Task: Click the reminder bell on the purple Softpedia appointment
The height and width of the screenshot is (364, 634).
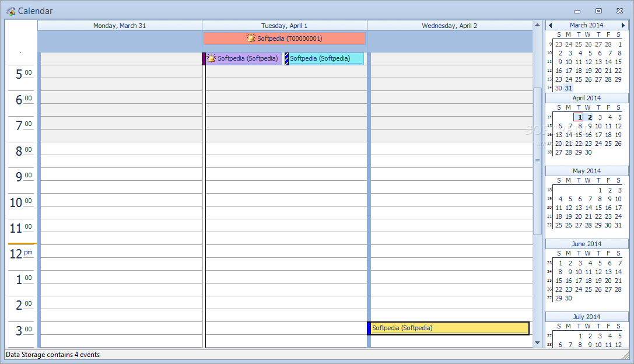Action: point(212,58)
